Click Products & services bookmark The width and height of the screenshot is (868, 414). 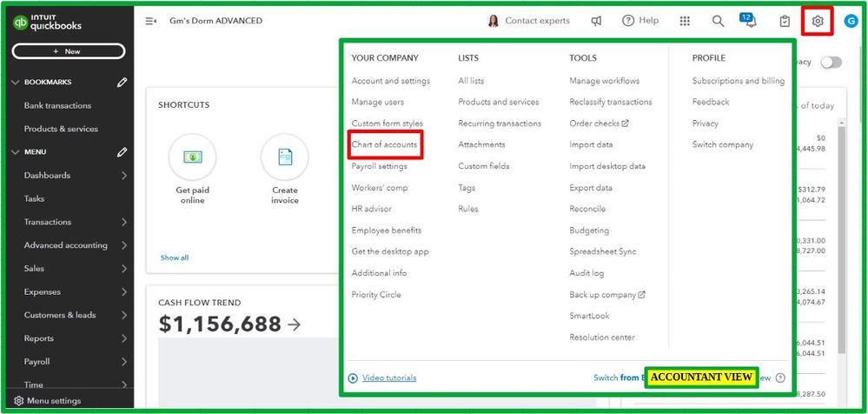tap(61, 129)
